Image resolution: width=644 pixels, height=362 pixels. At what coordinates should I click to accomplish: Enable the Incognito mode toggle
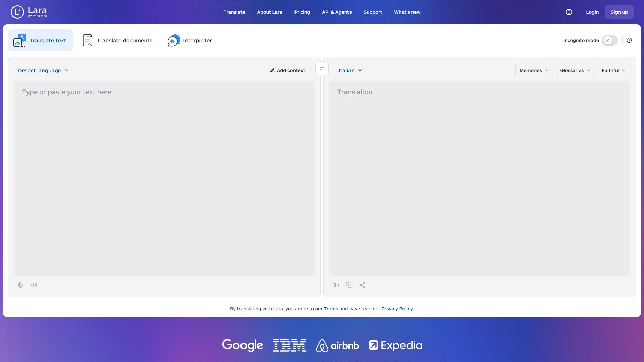[x=609, y=40]
